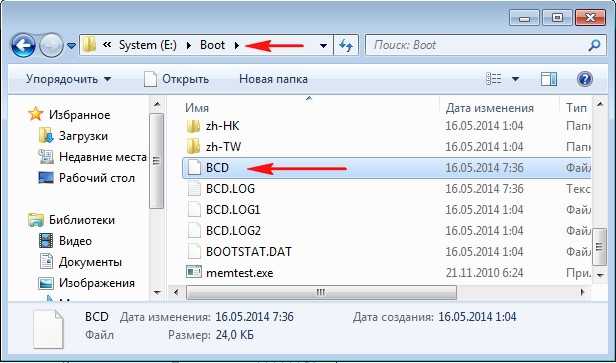
Task: Click the zh-HK folder icon
Action: click(194, 126)
